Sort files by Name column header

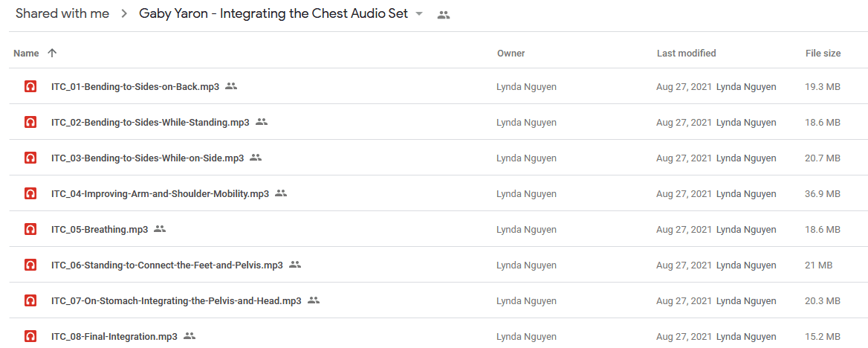point(26,54)
